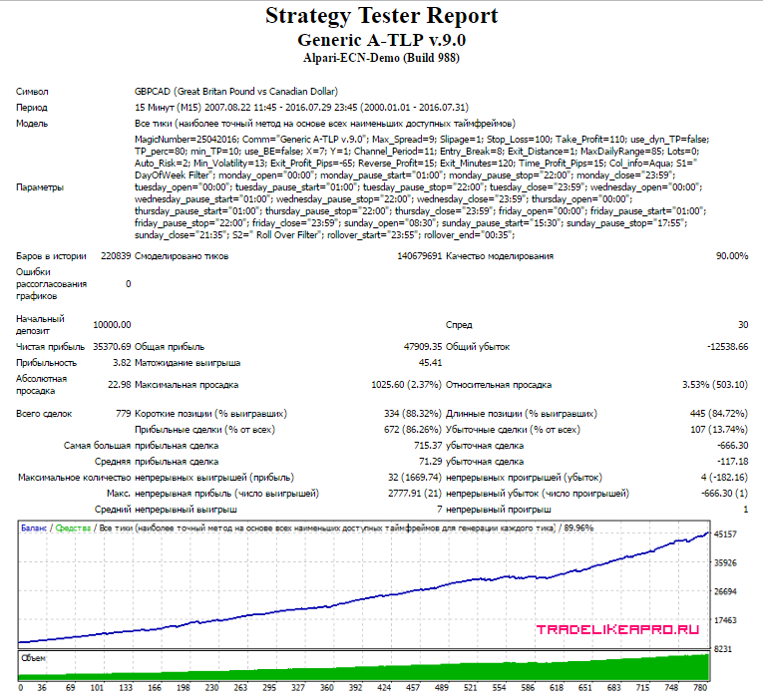The image size is (763, 700).
Task: Click largest profit trade 715.37
Action: click(428, 446)
